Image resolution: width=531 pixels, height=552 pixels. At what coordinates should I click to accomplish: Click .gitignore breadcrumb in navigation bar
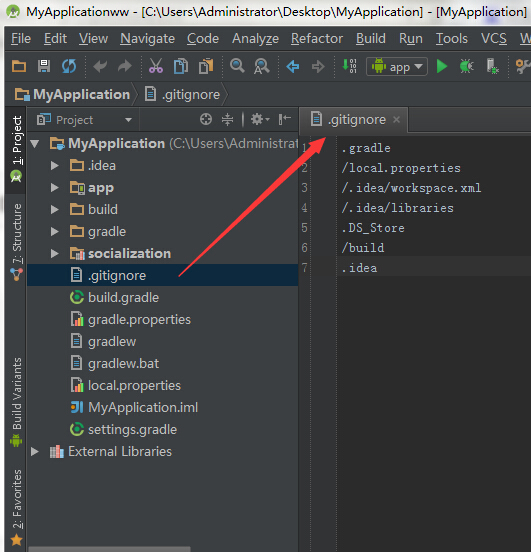pos(183,94)
